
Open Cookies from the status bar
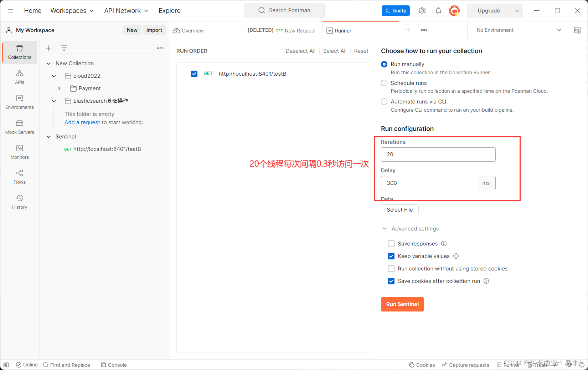click(x=422, y=365)
